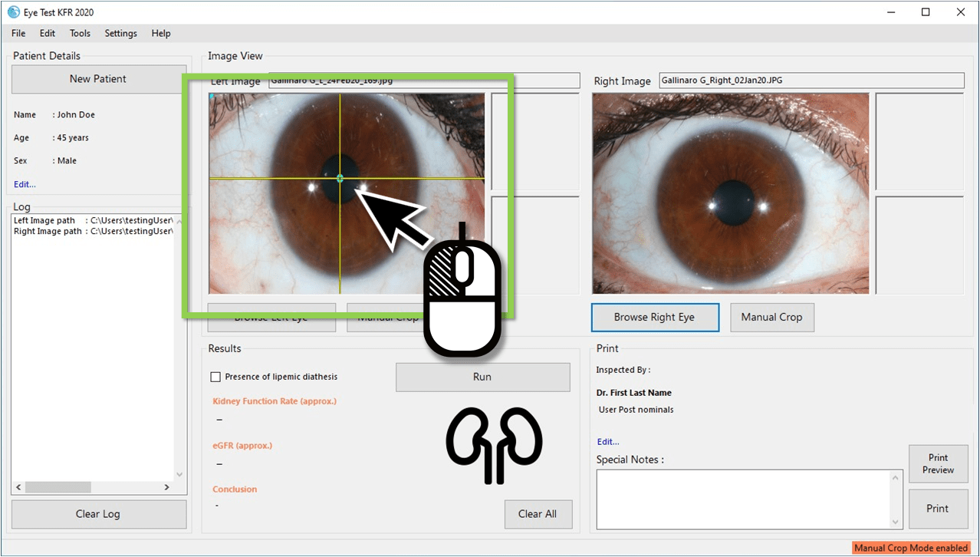Click the Browse Right Eye button
Screen dimensions: 980x557
tap(655, 317)
